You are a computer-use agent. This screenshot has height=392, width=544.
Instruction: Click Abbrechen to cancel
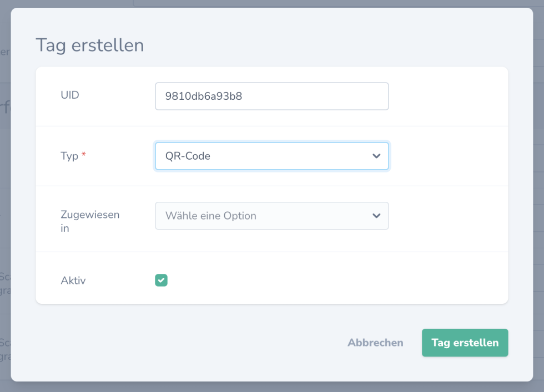[375, 343]
